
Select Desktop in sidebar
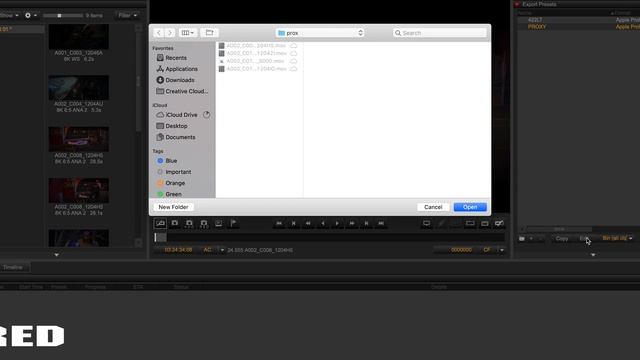point(172,126)
